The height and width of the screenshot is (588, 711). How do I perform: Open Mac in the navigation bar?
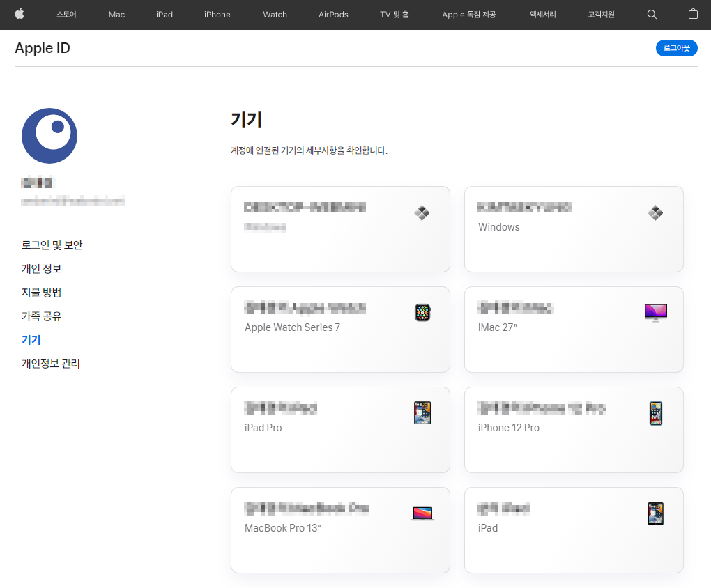(x=116, y=15)
